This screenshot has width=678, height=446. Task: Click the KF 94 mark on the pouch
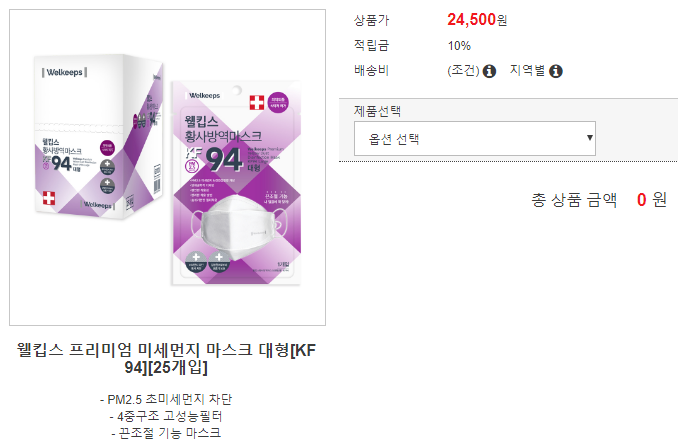213,160
